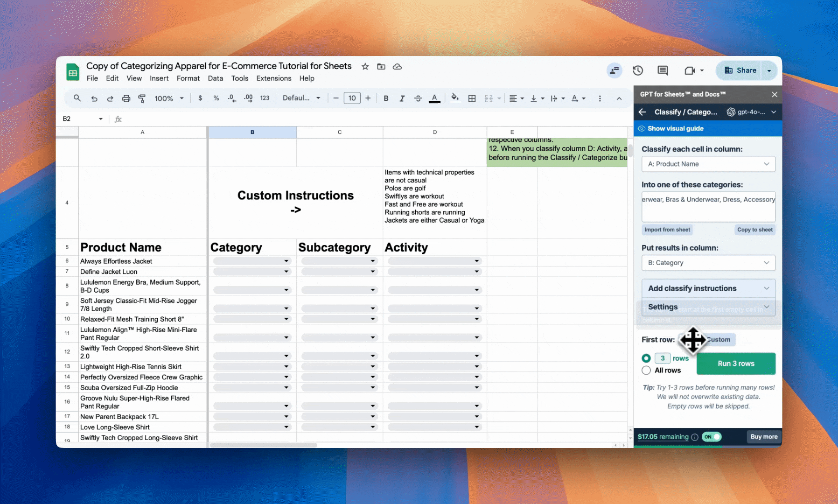838x504 pixels.
Task: Open the gpt-4o model selector
Action: pyautogui.click(x=751, y=112)
